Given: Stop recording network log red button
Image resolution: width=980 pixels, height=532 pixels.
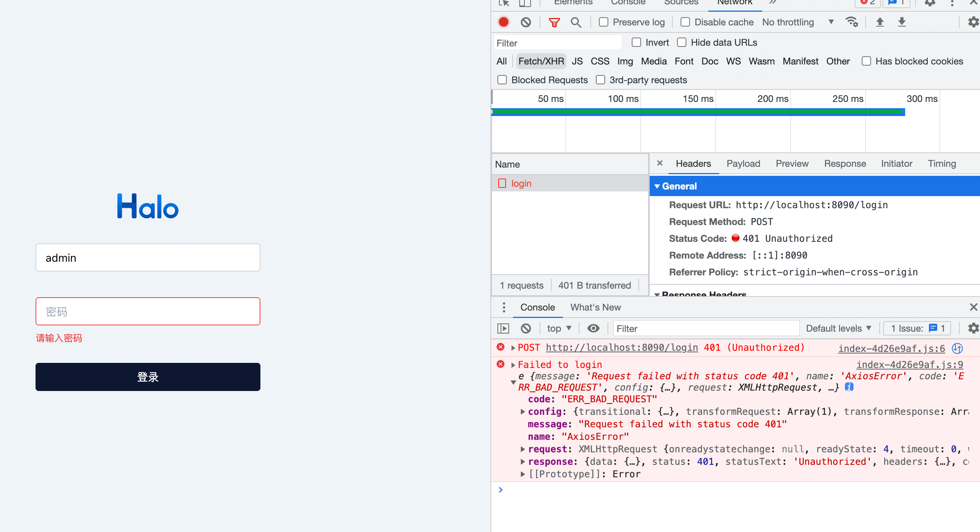Looking at the screenshot, I should (x=504, y=22).
